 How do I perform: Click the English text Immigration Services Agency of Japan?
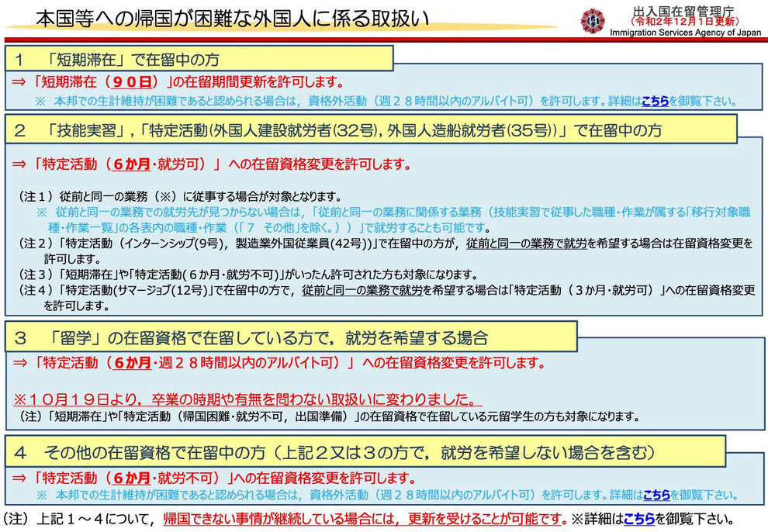tap(685, 33)
